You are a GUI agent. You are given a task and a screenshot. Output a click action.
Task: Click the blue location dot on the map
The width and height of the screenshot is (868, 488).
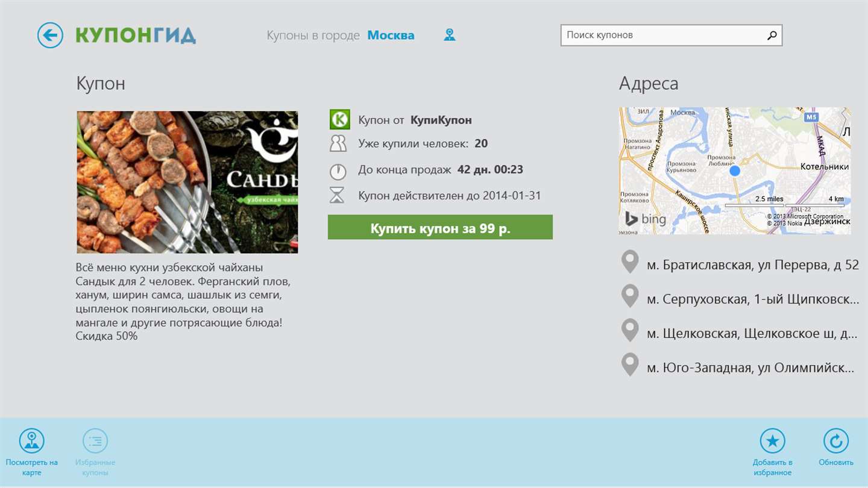(734, 171)
